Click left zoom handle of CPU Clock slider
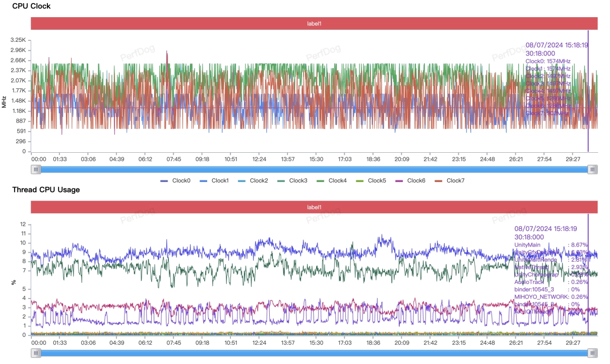 point(36,170)
